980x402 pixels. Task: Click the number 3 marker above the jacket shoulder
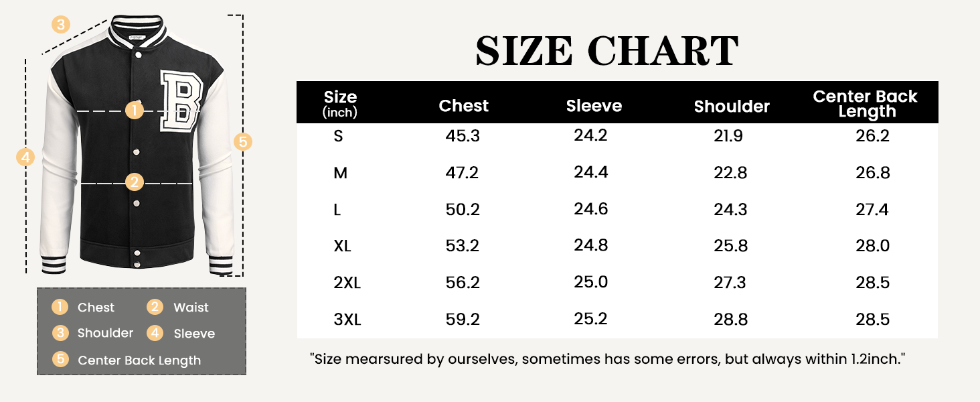[61, 25]
